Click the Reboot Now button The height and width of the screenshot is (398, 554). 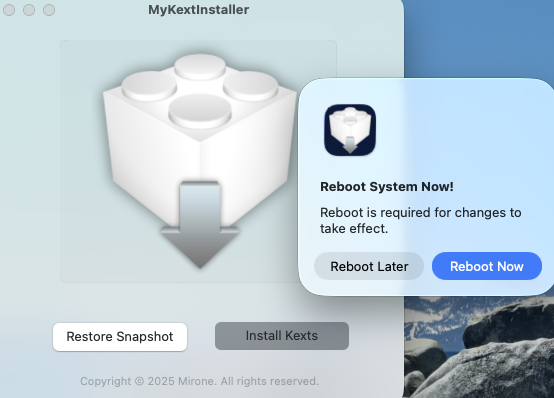point(487,266)
